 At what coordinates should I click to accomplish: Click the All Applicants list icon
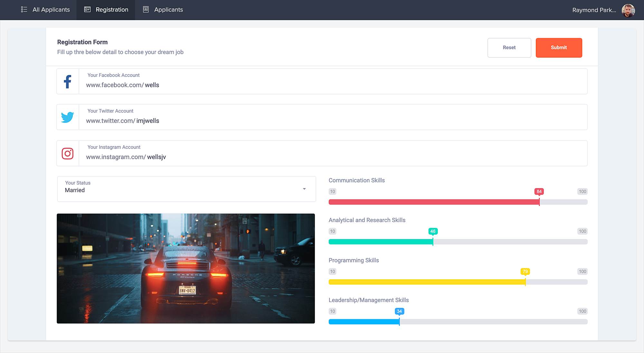[24, 9]
